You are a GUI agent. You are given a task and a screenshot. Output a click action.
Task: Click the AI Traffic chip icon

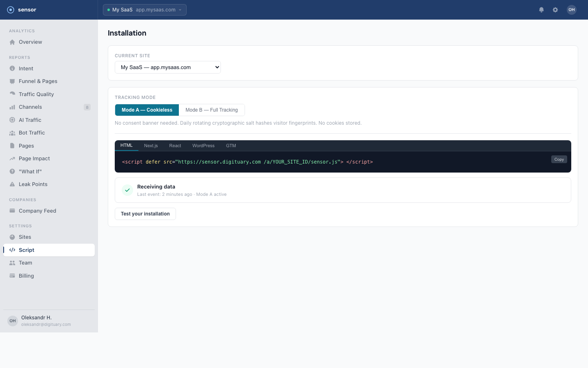click(x=12, y=120)
